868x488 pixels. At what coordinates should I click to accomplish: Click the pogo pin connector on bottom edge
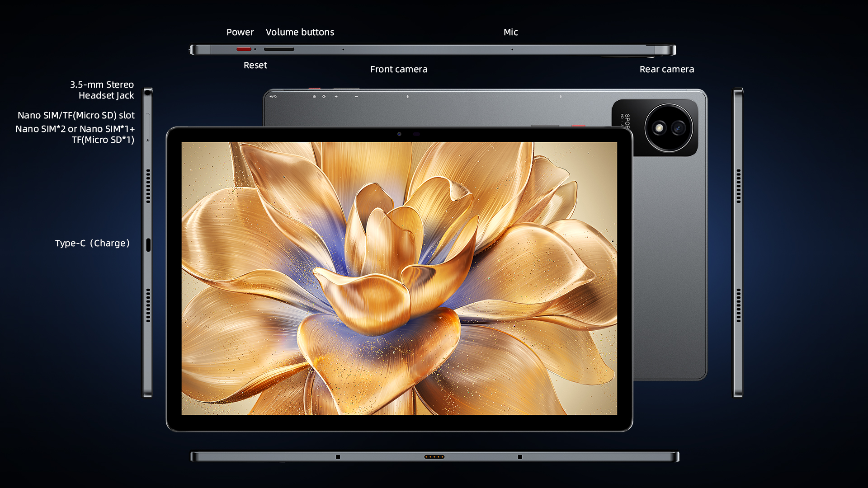point(434,457)
